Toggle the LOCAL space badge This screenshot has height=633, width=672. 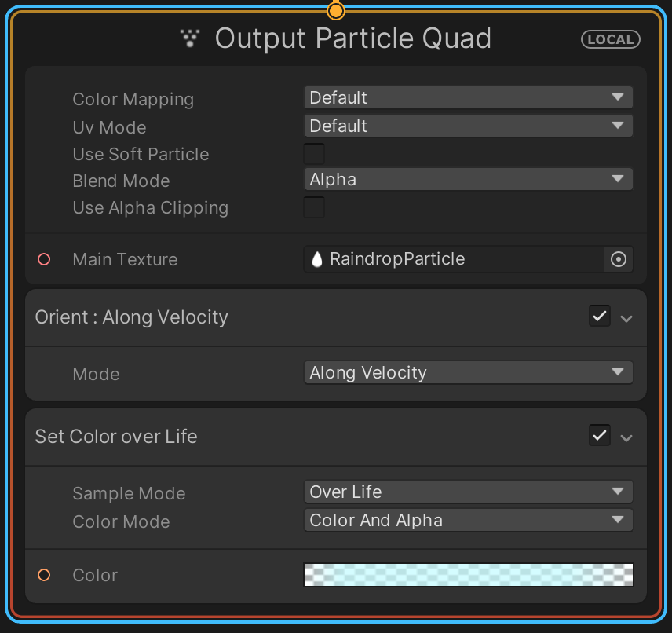point(610,39)
